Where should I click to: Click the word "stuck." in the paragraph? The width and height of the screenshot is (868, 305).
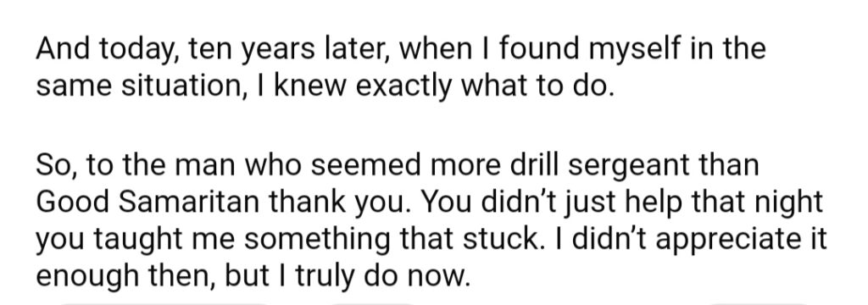[494, 240]
